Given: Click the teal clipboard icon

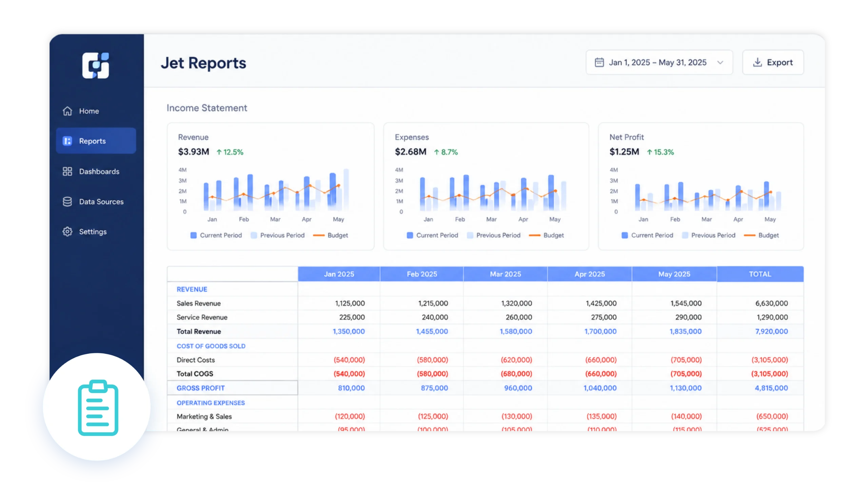Looking at the screenshot, I should 98,408.
